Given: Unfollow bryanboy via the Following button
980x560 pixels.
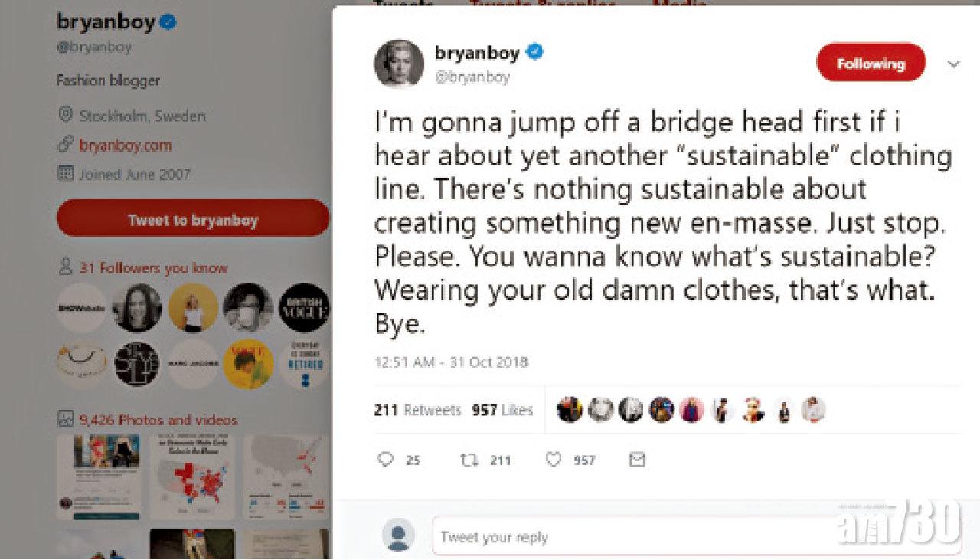Looking at the screenshot, I should pos(870,64).
